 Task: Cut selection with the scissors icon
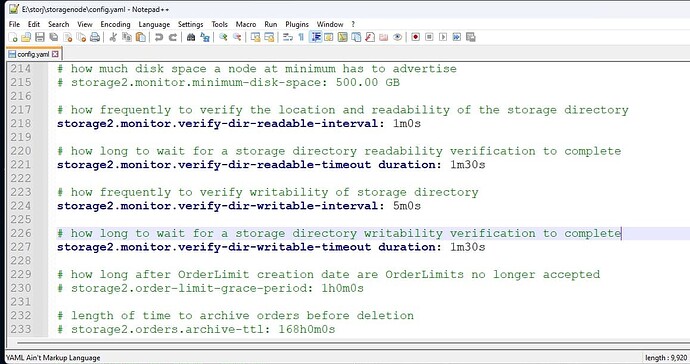click(113, 37)
